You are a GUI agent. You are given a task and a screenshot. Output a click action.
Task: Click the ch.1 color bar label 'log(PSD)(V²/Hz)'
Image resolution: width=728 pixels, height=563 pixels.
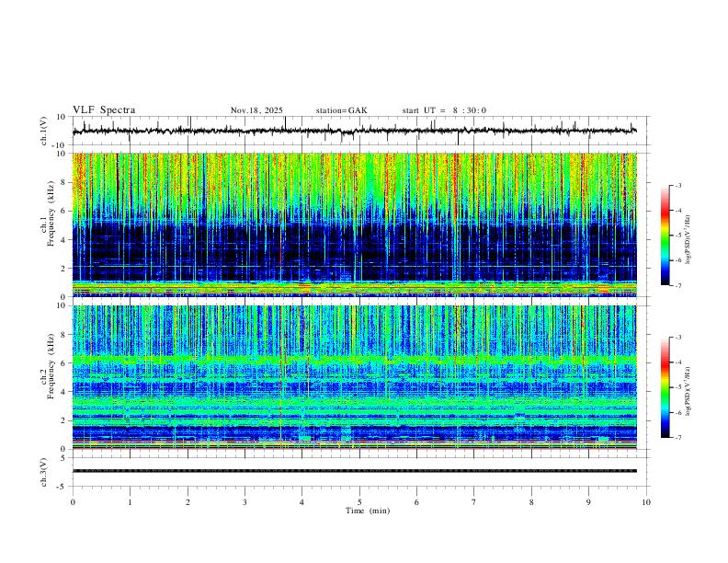coord(688,240)
